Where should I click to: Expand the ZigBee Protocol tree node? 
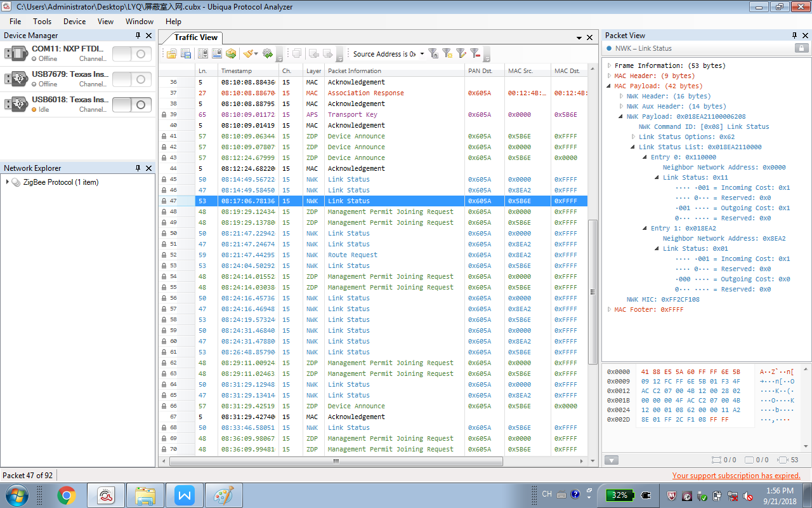[7, 182]
